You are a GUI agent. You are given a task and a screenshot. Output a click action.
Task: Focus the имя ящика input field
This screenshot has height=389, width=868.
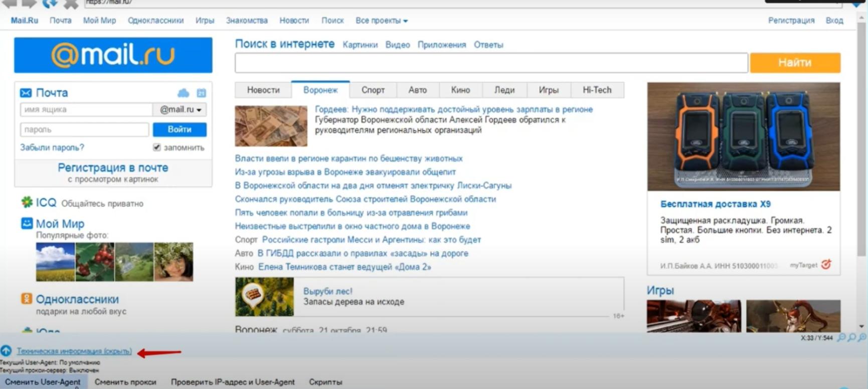86,109
